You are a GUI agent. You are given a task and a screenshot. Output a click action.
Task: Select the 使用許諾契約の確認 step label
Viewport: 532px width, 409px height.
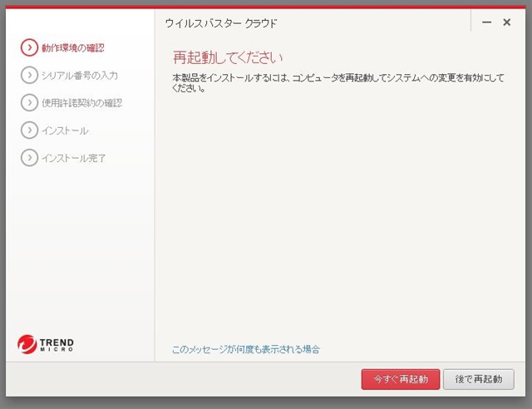click(81, 103)
